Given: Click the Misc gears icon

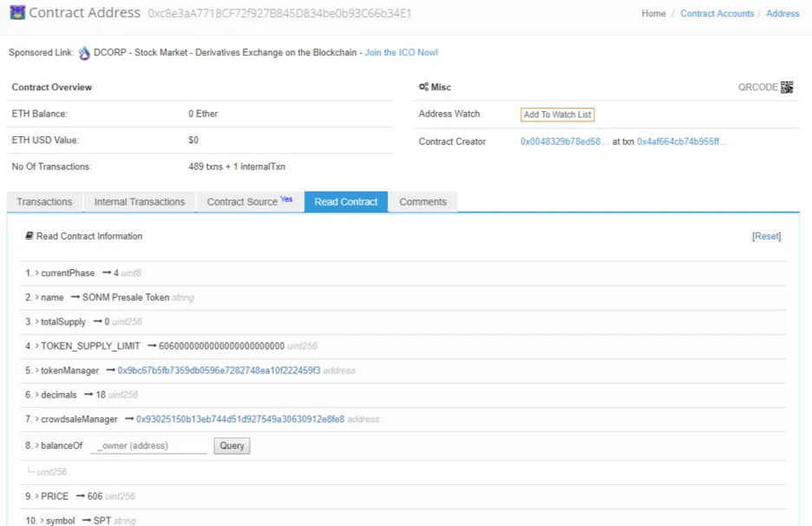Looking at the screenshot, I should (423, 87).
